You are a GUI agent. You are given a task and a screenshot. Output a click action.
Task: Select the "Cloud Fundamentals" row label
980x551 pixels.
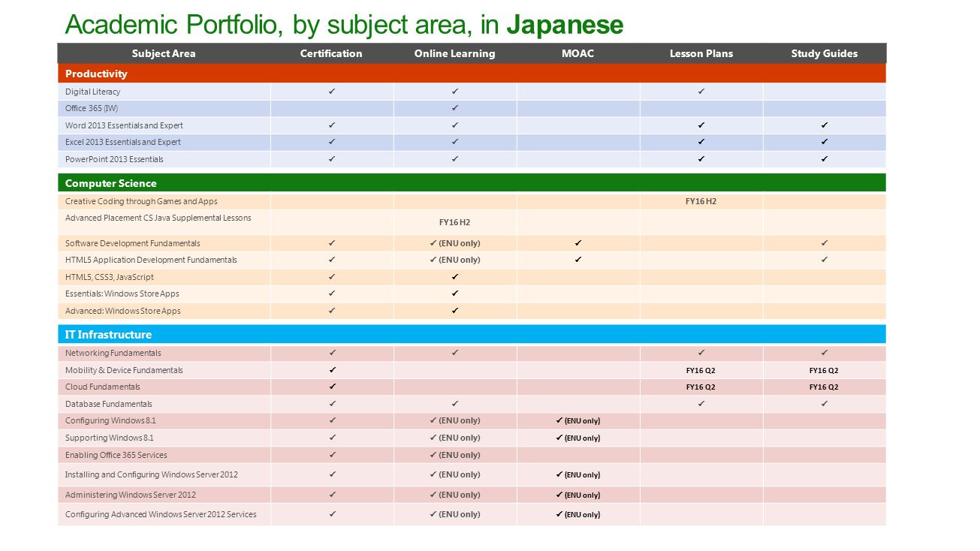[103, 387]
